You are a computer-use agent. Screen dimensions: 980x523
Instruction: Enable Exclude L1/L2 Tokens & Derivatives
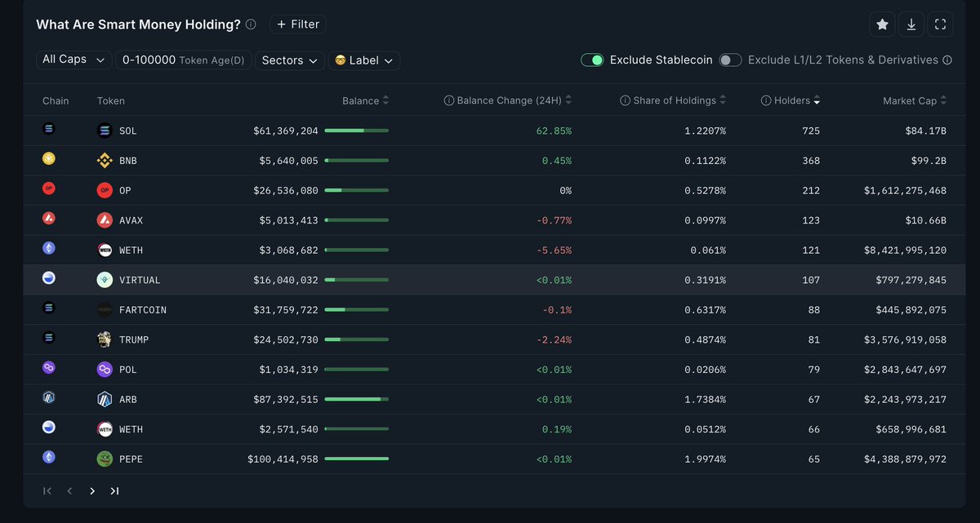[731, 60]
